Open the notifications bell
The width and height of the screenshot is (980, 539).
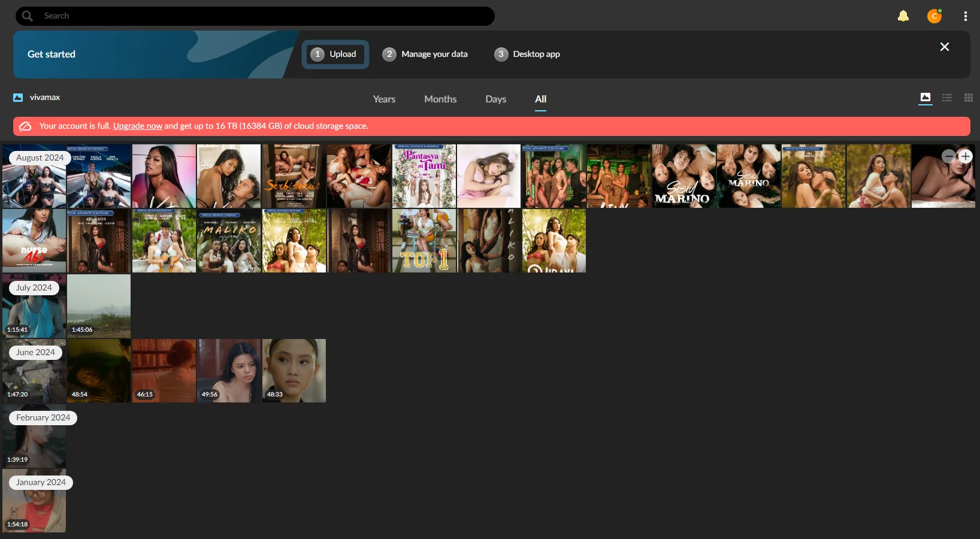[x=903, y=16]
